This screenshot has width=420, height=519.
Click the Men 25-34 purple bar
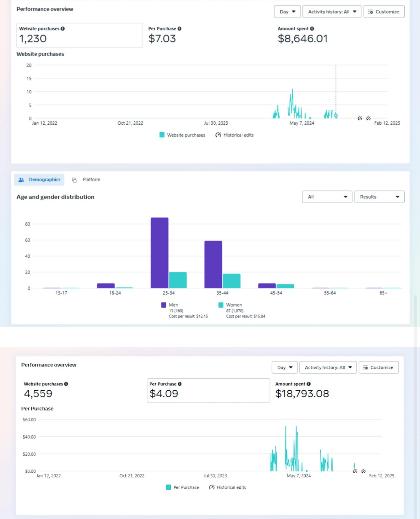(x=160, y=253)
